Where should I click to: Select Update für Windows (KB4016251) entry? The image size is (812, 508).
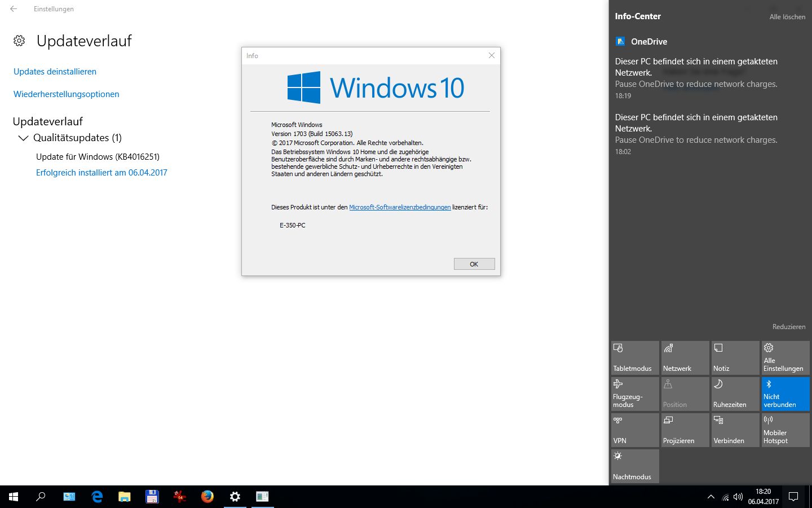(98, 157)
